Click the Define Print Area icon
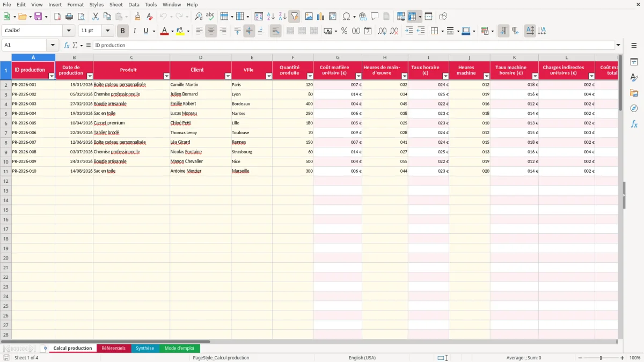This screenshot has width=644, height=362. point(401,17)
